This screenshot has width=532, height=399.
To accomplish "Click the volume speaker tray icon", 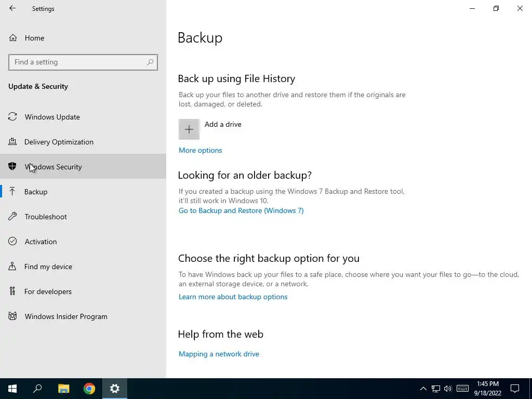I will coord(448,389).
